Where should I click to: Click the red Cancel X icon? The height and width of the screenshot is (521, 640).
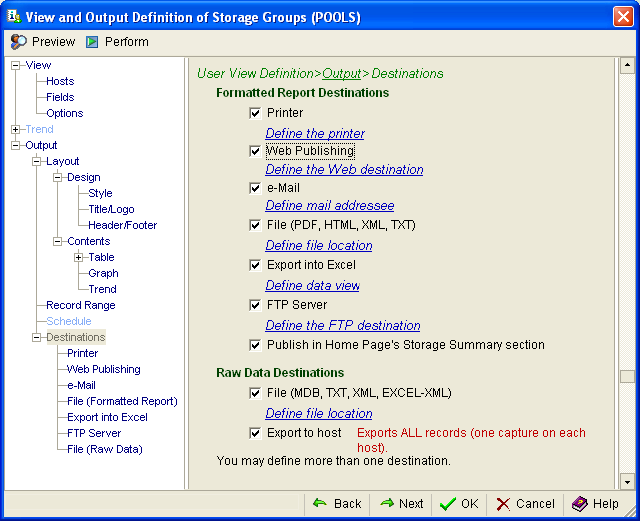tap(503, 504)
